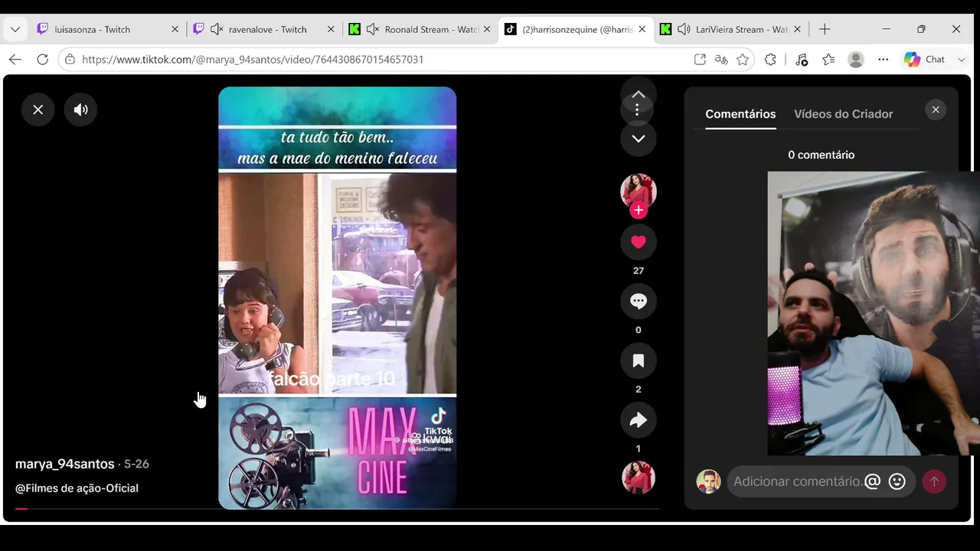This screenshot has height=551, width=980.
Task: Open the browser profile menu
Action: point(857,59)
